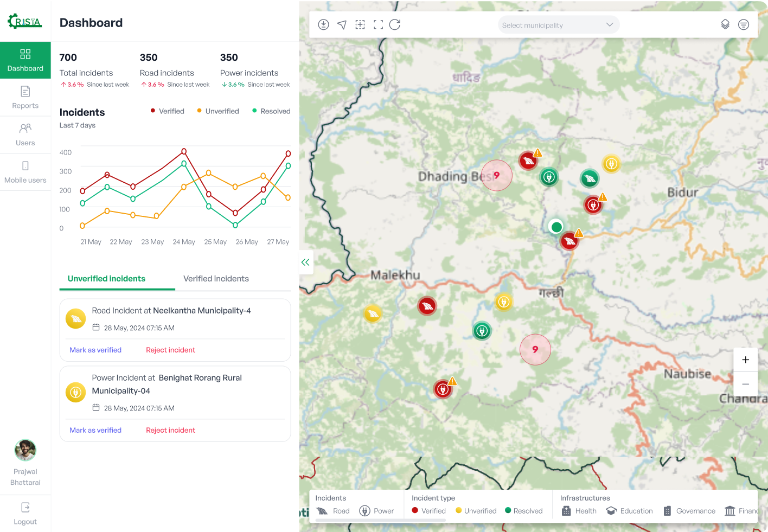Zoom in the map with plus button
This screenshot has width=768, height=532.
tap(745, 360)
